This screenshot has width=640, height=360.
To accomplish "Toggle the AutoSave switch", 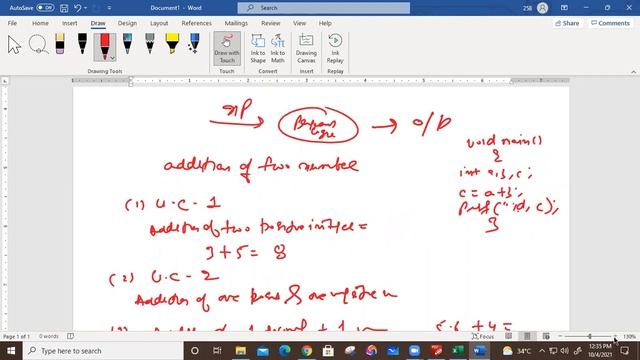I will (45, 8).
